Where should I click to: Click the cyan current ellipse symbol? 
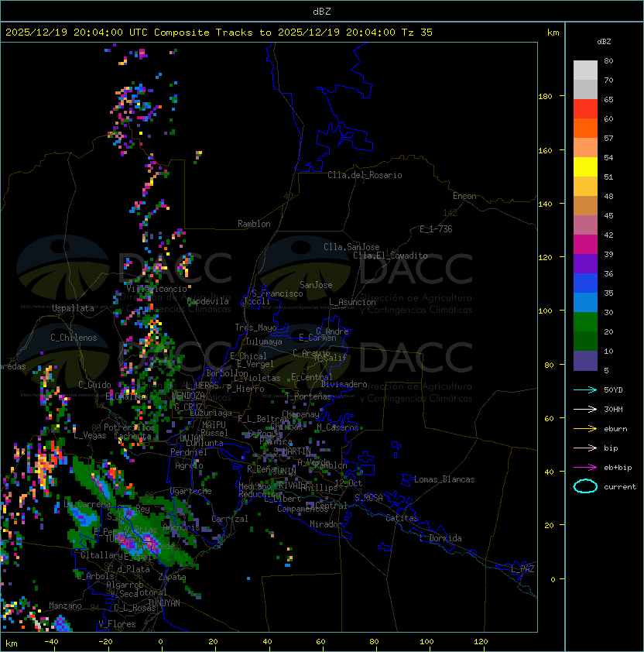[x=585, y=486]
